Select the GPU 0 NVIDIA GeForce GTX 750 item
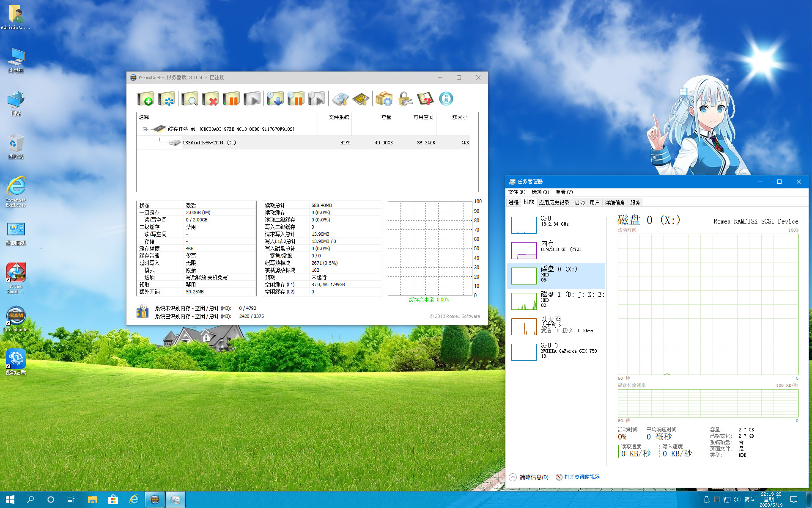The image size is (812, 508). pos(556,352)
